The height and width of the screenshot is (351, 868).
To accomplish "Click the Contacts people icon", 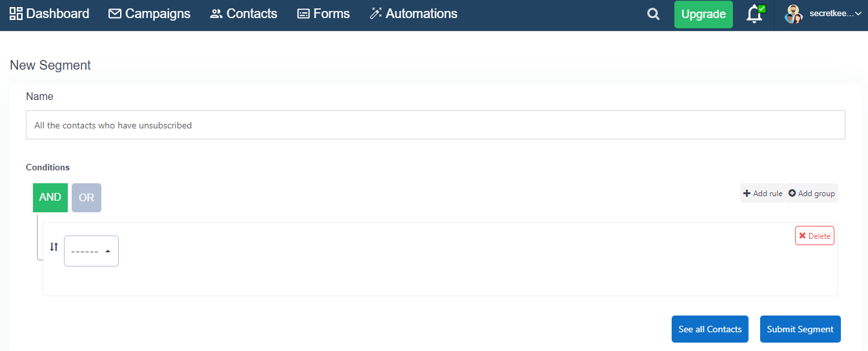I will (x=216, y=14).
